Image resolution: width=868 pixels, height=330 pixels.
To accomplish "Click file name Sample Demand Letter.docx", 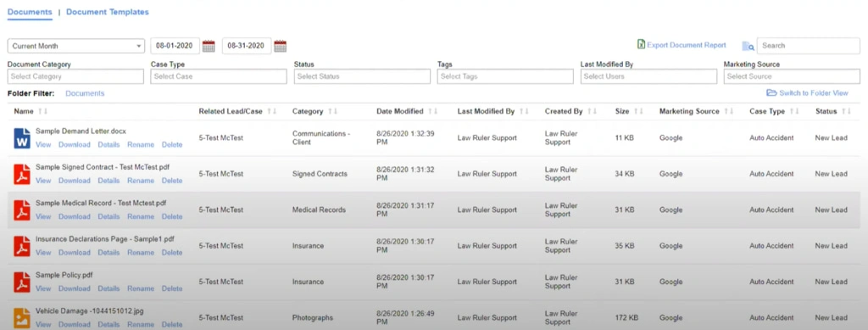I will (x=81, y=131).
